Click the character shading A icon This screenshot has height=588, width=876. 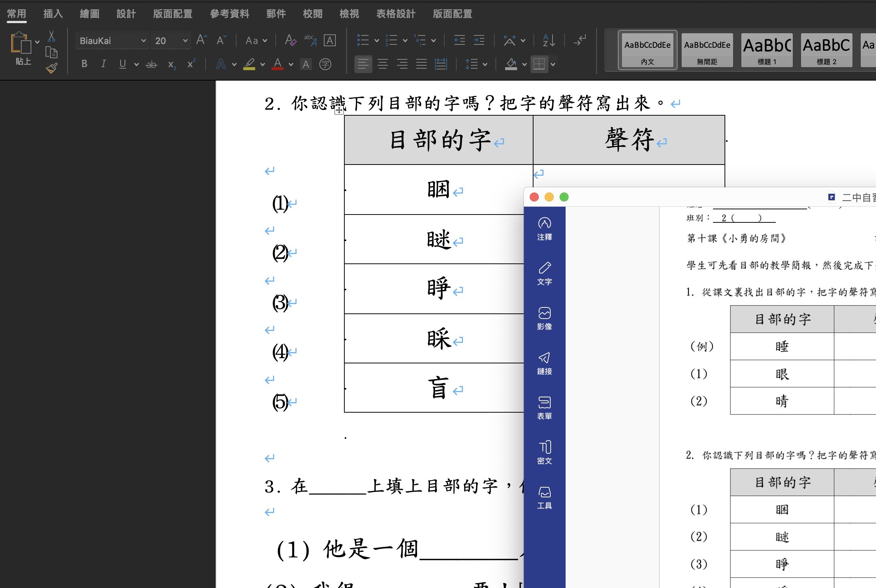306,65
